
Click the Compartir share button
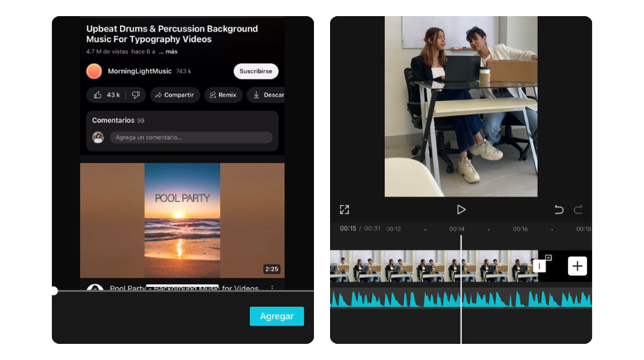pos(174,95)
